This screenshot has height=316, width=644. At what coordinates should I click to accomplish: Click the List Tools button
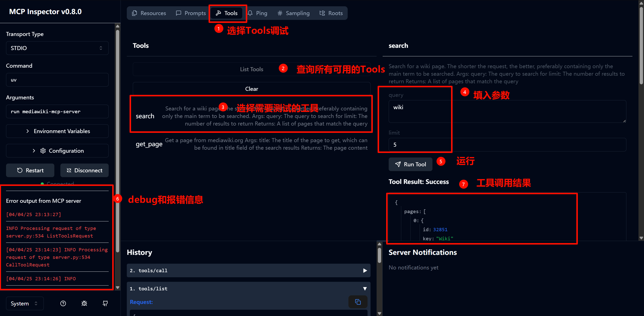click(x=252, y=69)
